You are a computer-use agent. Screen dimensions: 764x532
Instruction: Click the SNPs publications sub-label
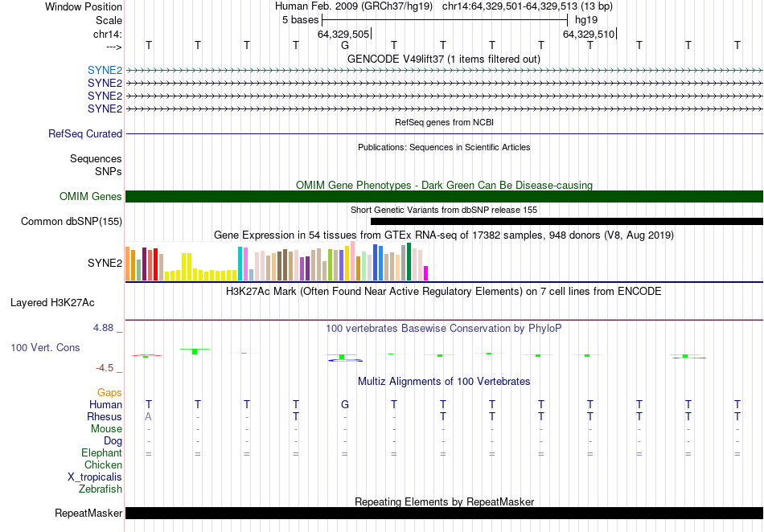(x=109, y=172)
